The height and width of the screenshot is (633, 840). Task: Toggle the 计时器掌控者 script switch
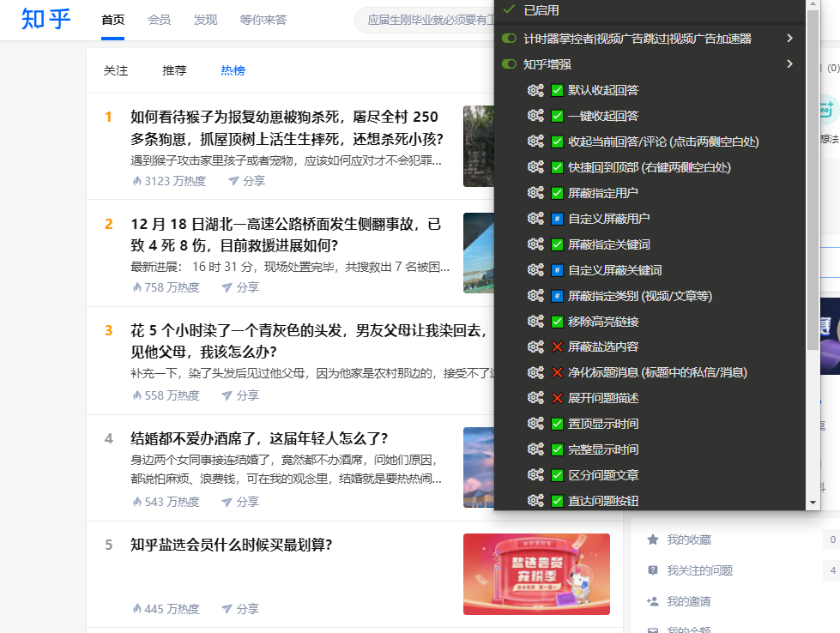click(x=509, y=38)
